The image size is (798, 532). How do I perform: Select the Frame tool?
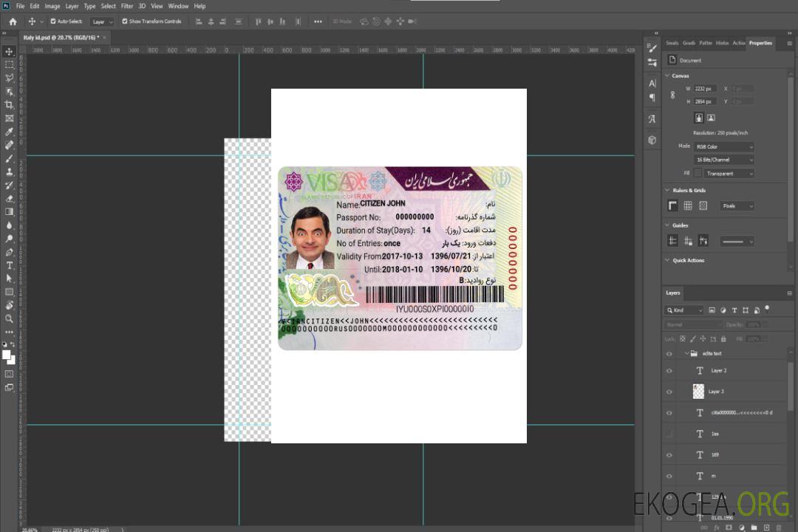click(9, 118)
